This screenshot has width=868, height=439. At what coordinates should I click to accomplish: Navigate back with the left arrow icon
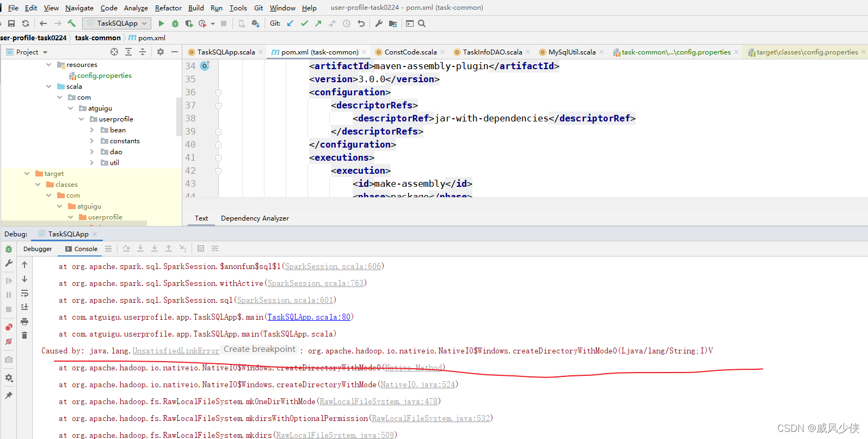[44, 23]
